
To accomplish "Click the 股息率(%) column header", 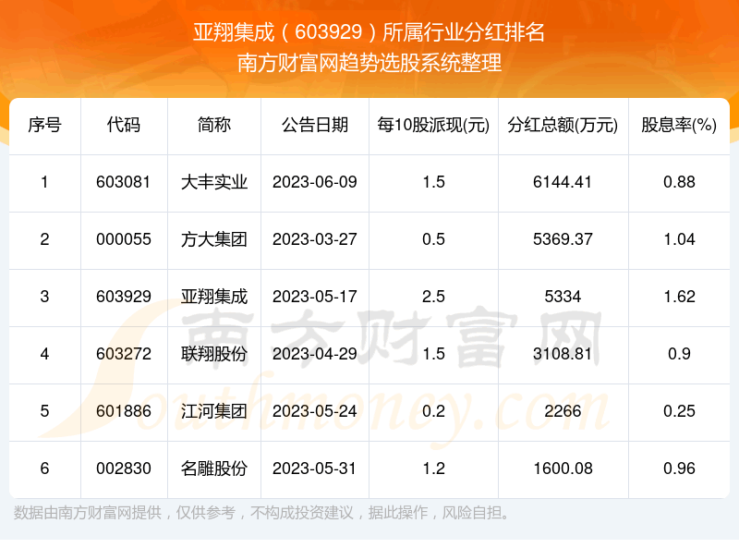I will (x=679, y=126).
